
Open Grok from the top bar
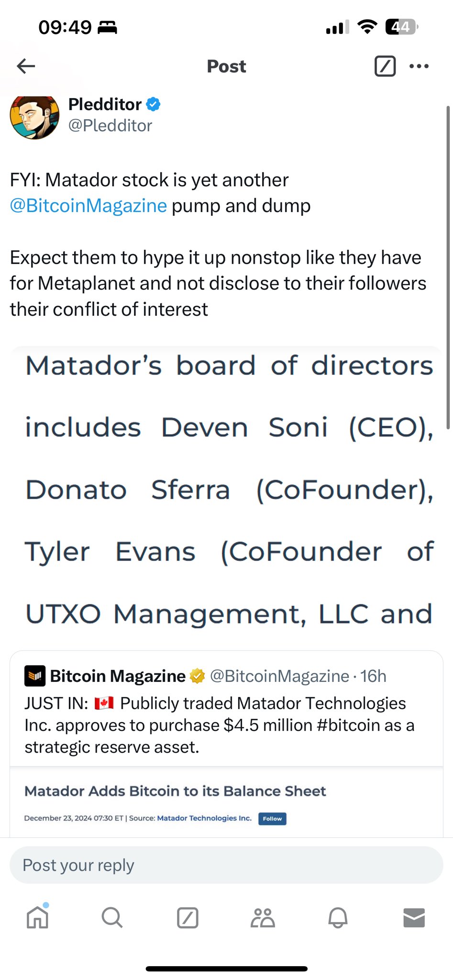[x=385, y=66]
